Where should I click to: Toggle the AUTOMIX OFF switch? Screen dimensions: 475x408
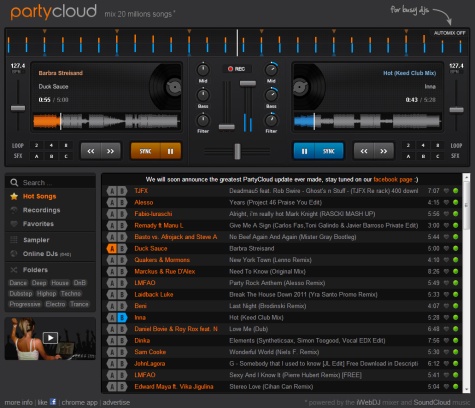[x=449, y=33]
